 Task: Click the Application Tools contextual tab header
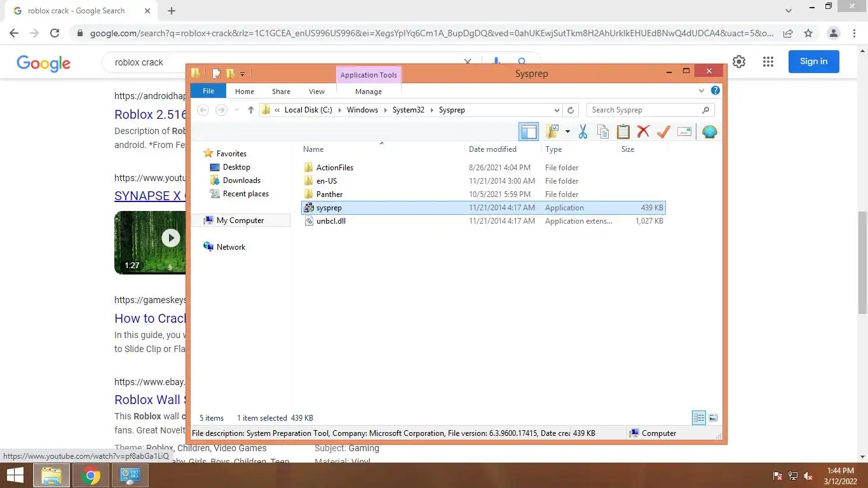[x=369, y=75]
